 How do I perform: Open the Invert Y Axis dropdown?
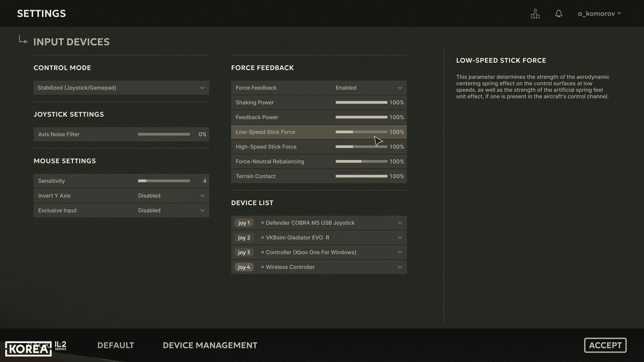click(121, 195)
